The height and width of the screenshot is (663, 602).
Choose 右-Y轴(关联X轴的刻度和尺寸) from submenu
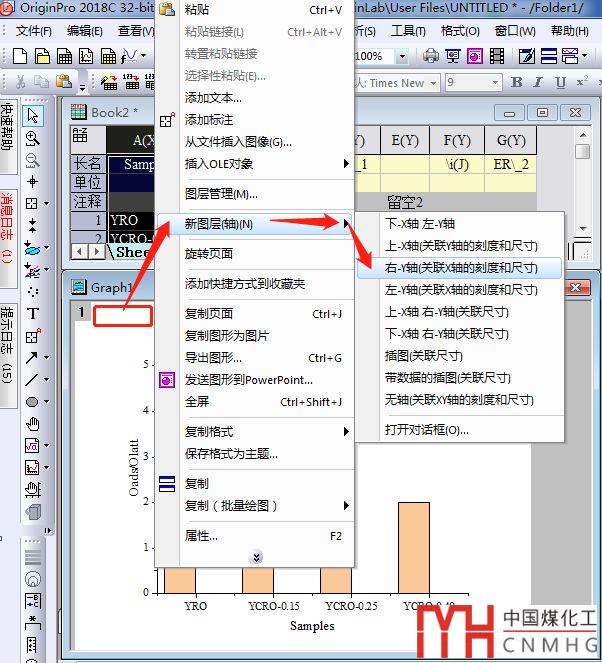pos(460,268)
